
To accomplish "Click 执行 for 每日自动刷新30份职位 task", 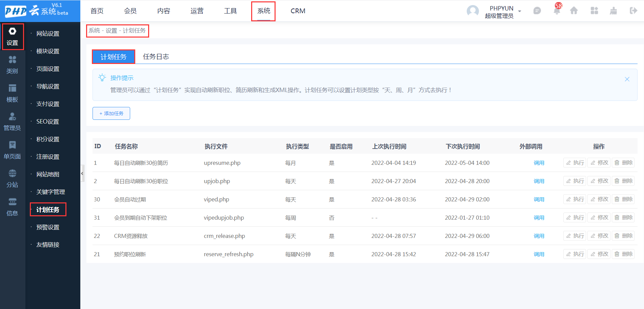I will pyautogui.click(x=575, y=181).
